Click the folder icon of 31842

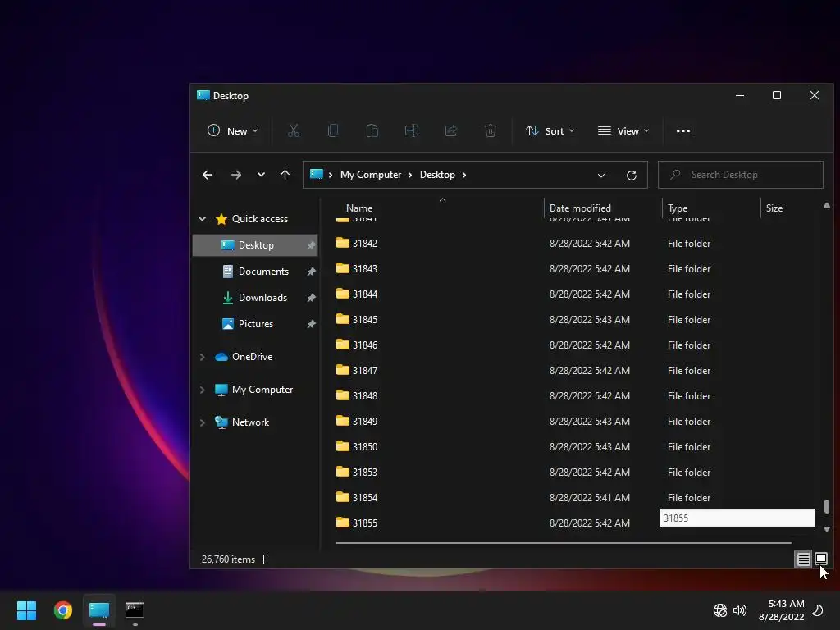(x=342, y=243)
